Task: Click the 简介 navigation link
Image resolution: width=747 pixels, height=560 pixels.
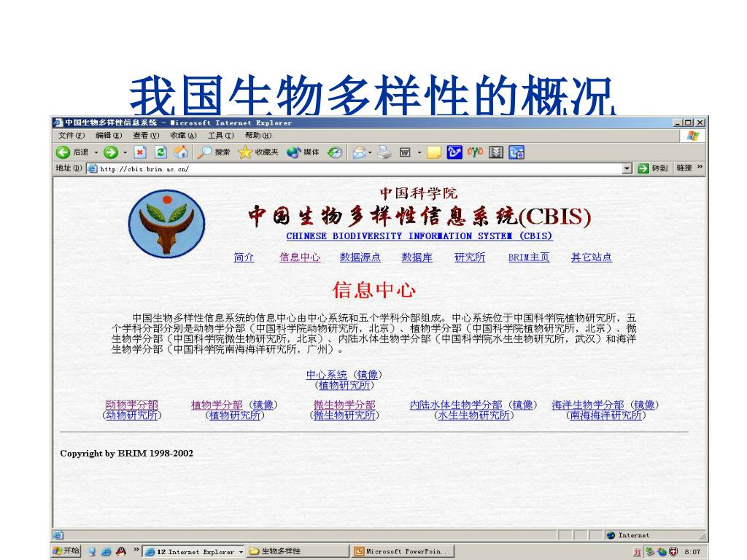Action: pyautogui.click(x=244, y=257)
